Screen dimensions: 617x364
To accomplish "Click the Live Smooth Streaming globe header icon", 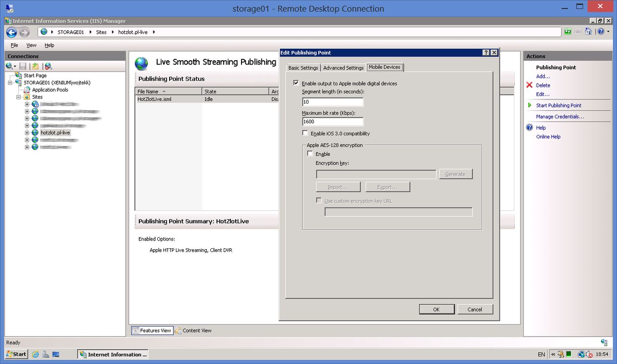I will tap(141, 63).
